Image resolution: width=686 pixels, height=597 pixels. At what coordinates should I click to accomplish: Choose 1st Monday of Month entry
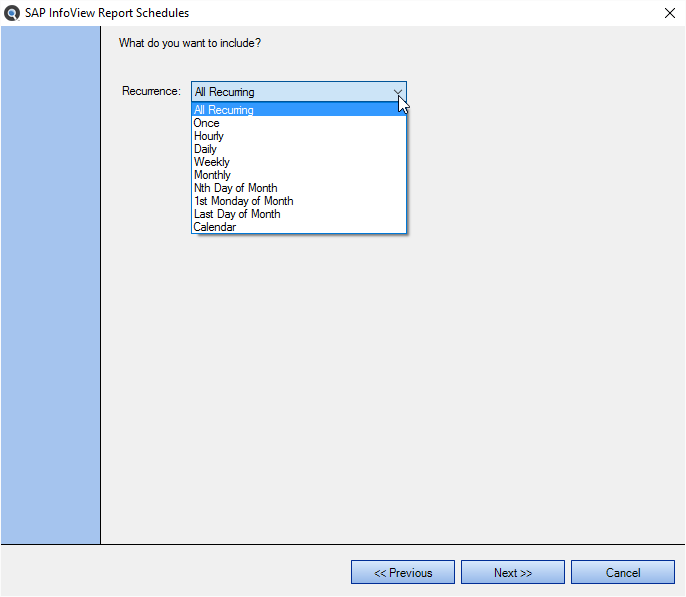(x=299, y=201)
